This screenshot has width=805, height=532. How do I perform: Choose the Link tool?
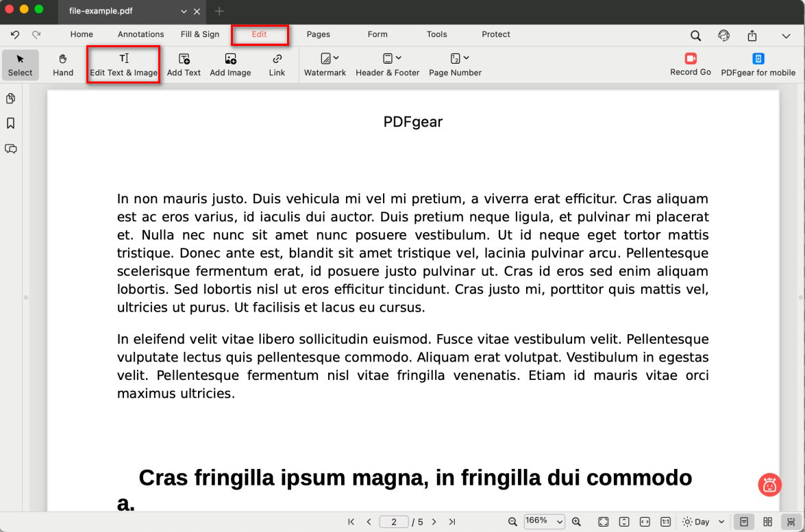(277, 64)
